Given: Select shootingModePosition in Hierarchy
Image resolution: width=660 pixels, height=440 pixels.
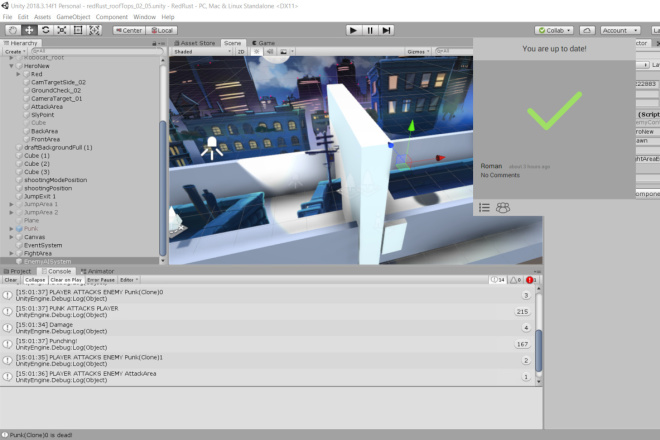Looking at the screenshot, I should point(56,180).
